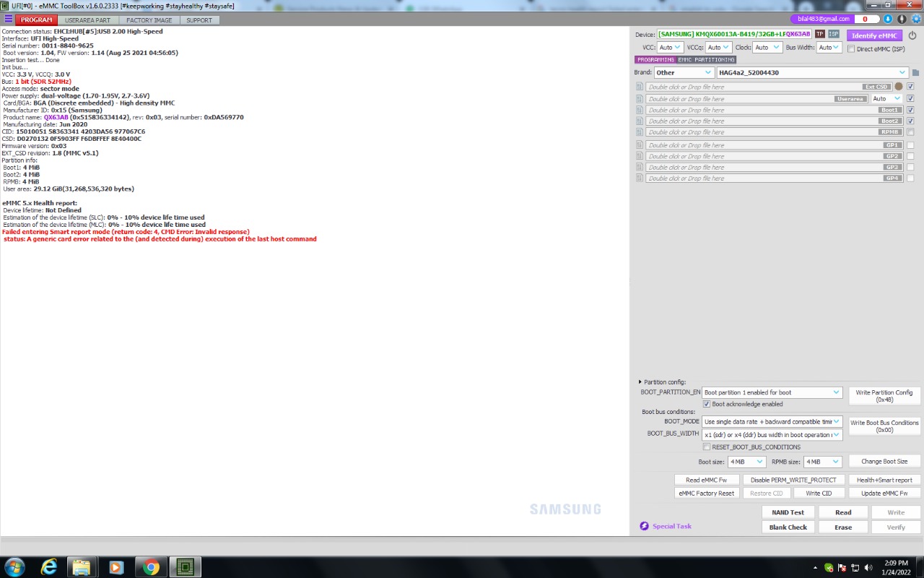Select the PROGRAMMING sub-tab
Screen dimensions: 924x578
point(655,60)
